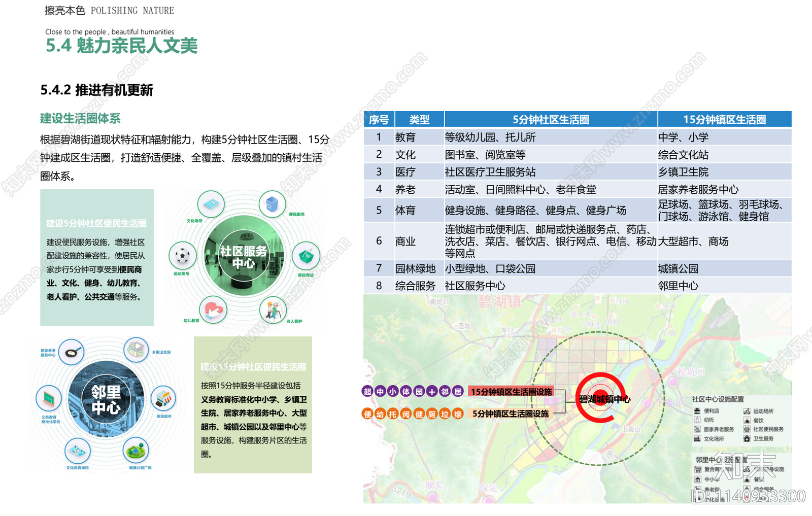Select the shopping basket icon labeled 便民商业
This screenshot has width=812, height=516.
point(306,256)
